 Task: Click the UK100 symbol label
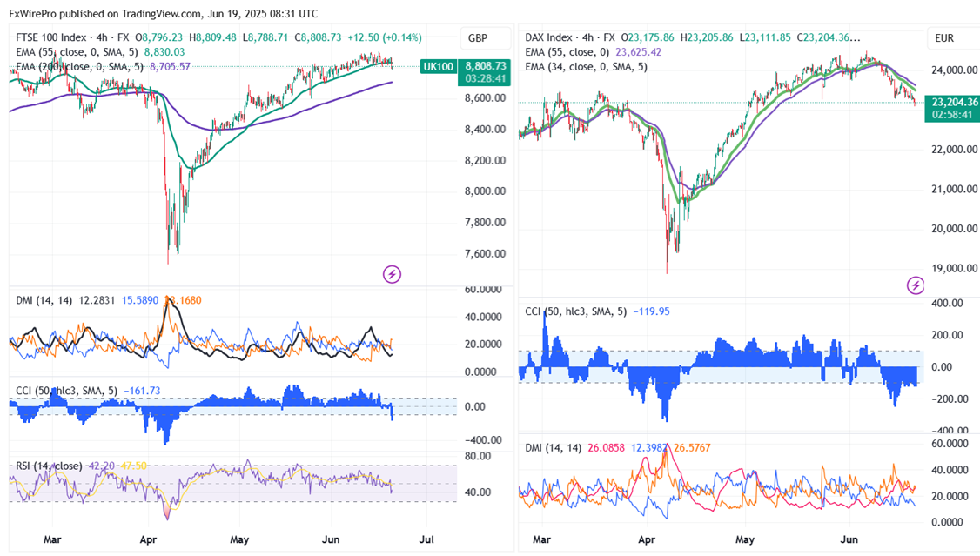[438, 66]
